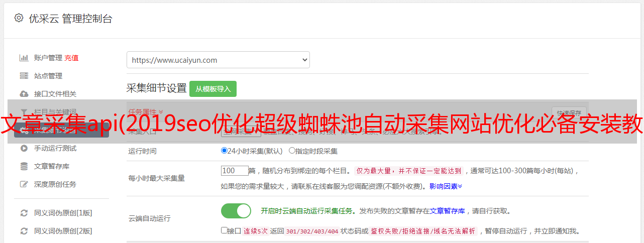Screen dimensions: 644x243
Task: Click the 优采云 管理控制台 title
Action: coord(70,19)
